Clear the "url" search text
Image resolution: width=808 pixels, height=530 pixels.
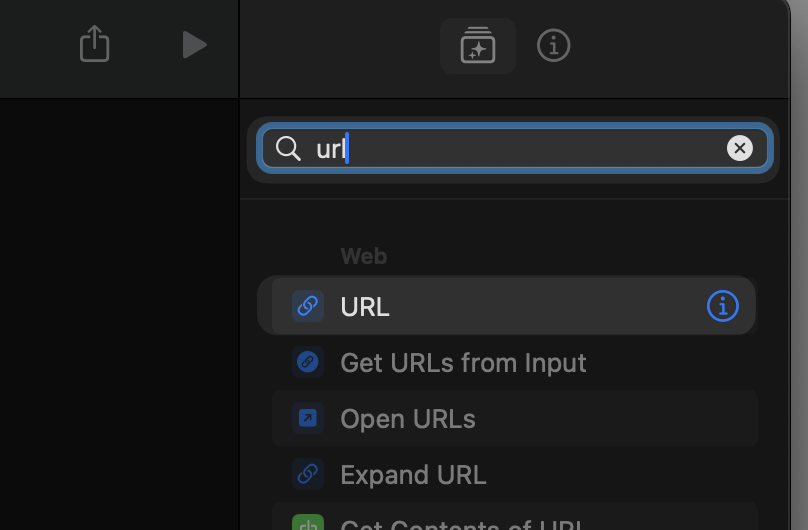[x=739, y=149]
